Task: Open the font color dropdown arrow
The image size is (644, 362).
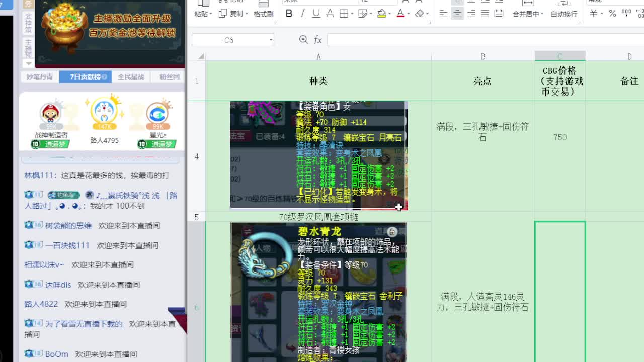Action: tap(409, 14)
